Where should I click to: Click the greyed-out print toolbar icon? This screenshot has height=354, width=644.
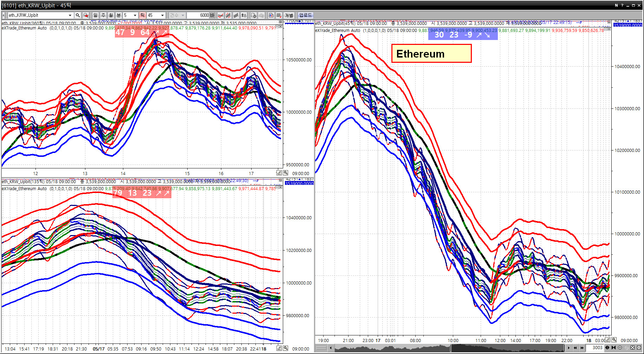261,15
